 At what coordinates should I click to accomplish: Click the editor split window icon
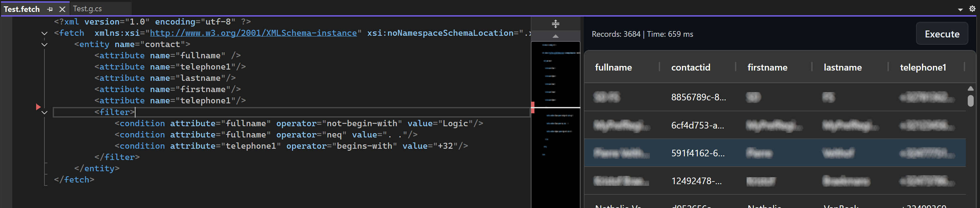(x=555, y=24)
